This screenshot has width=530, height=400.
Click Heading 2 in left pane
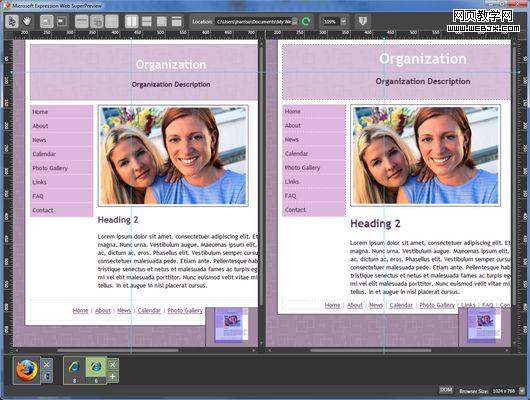tap(118, 220)
